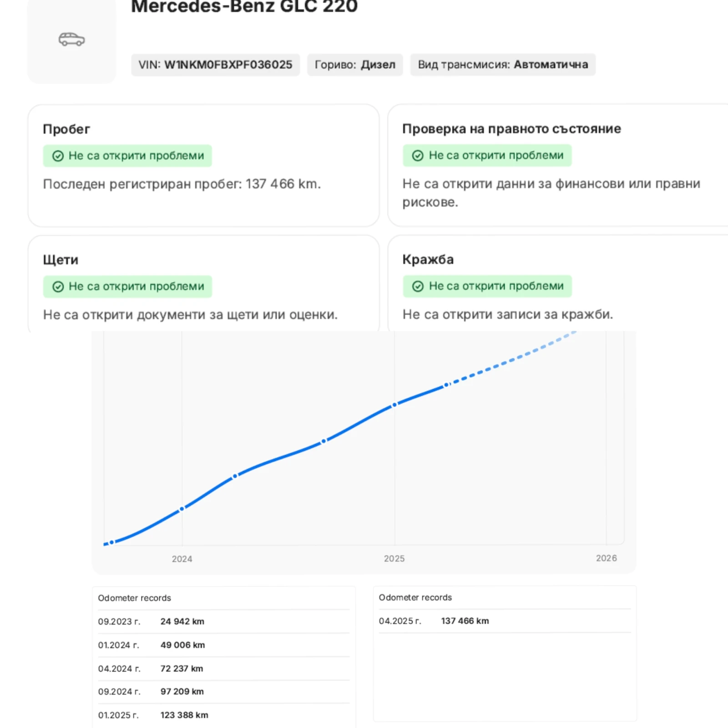Open the Пробег card heading
This screenshot has height=728, width=728.
pyautogui.click(x=66, y=129)
